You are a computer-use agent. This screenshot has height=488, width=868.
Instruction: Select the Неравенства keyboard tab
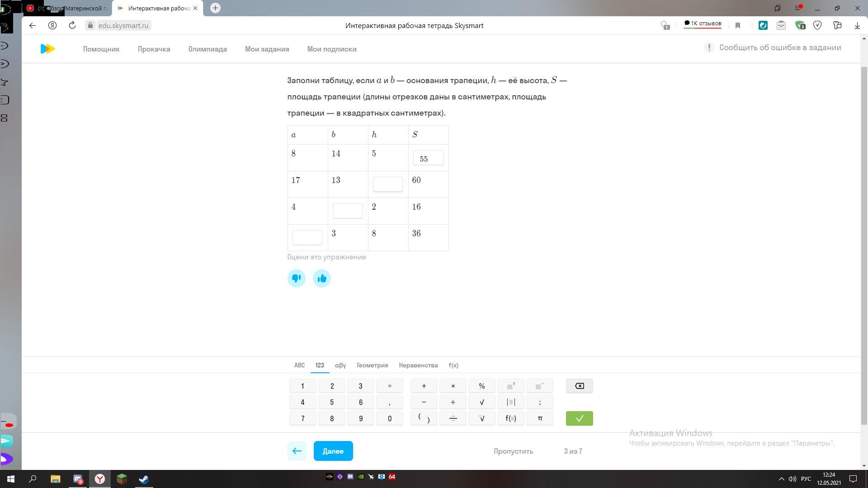click(x=418, y=365)
